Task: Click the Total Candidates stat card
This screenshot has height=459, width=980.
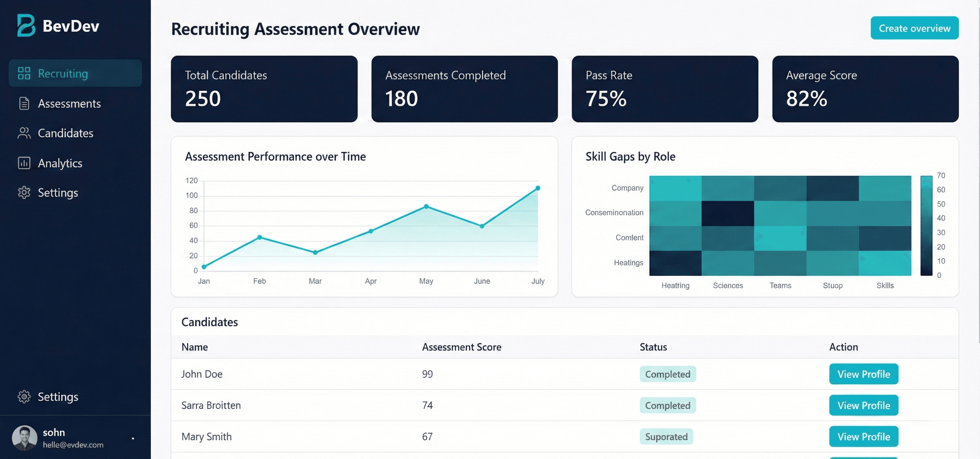Action: point(264,89)
